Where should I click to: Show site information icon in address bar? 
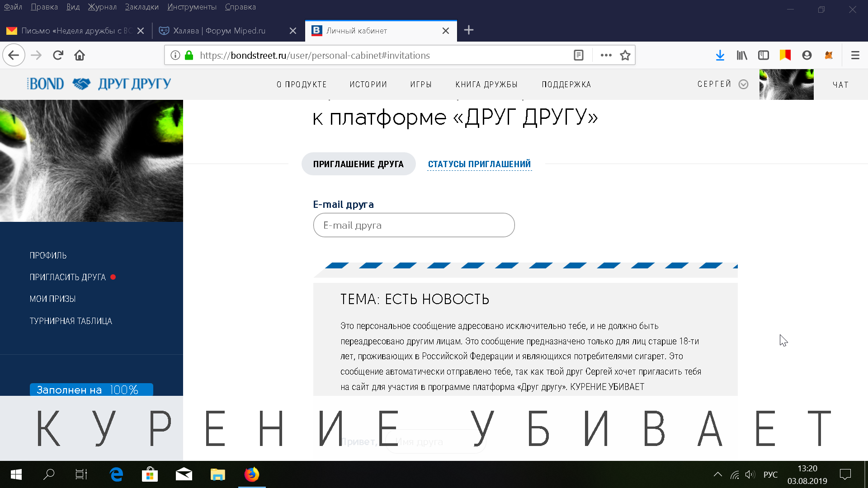click(x=175, y=55)
